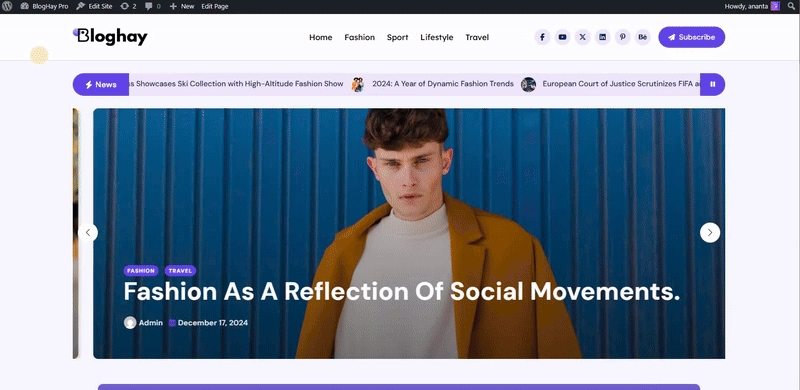The height and width of the screenshot is (390, 800).
Task: Open the Behance social icon
Action: (x=643, y=37)
